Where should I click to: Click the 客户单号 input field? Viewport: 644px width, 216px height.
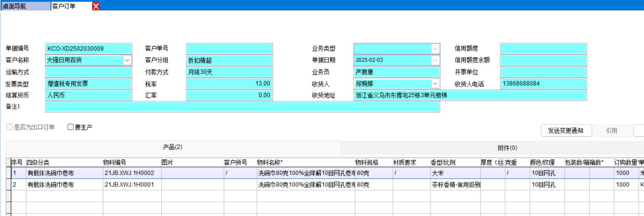[229, 49]
